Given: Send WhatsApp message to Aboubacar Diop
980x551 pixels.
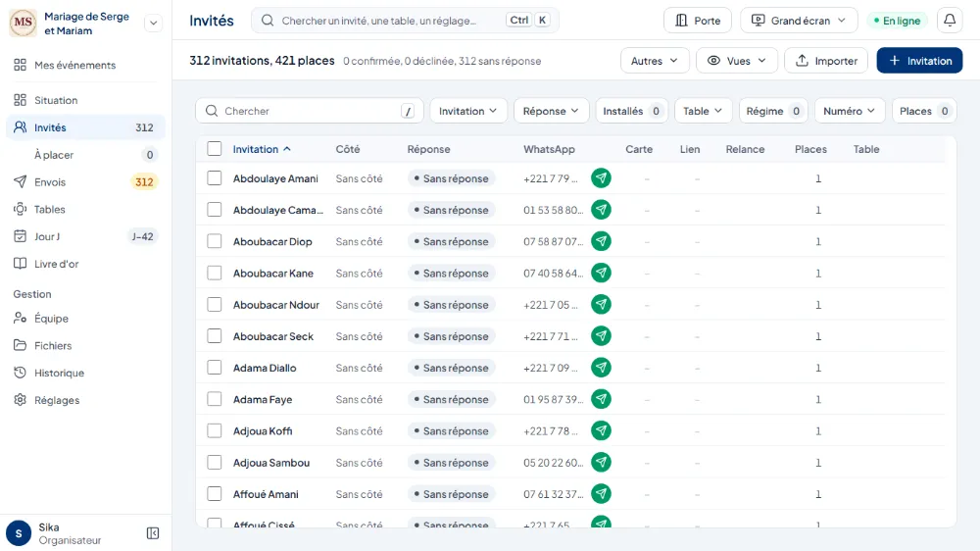Looking at the screenshot, I should (x=602, y=241).
